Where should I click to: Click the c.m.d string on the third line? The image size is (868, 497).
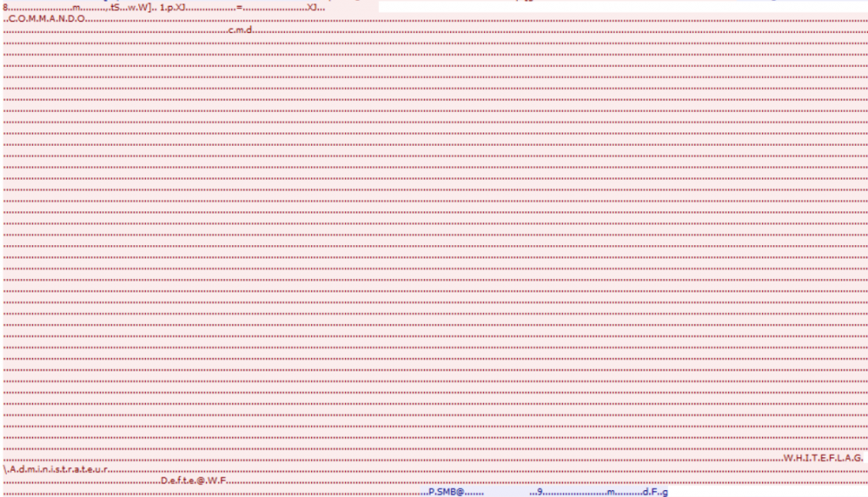tap(242, 31)
